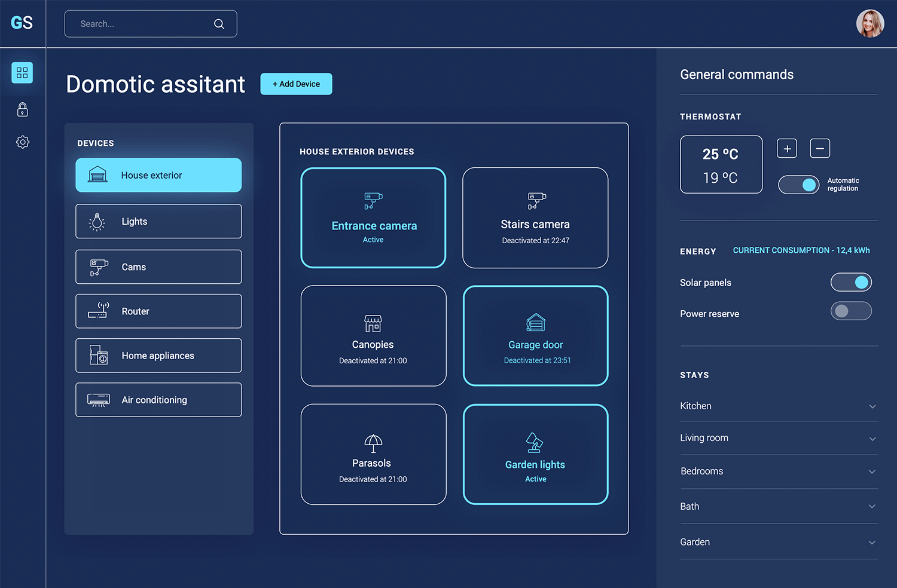Viewport: 897px width, 588px height.
Task: Enable the Power reserve switch
Action: point(851,311)
